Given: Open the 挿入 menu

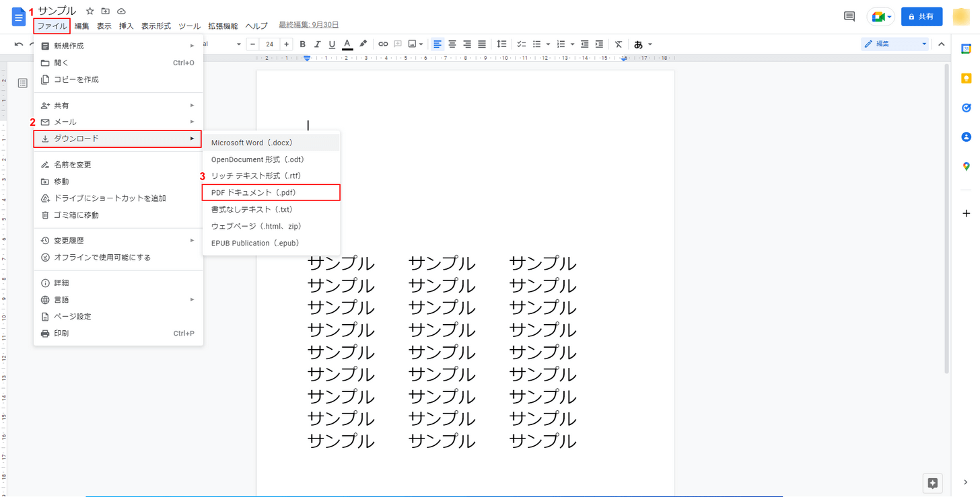Looking at the screenshot, I should coord(127,26).
